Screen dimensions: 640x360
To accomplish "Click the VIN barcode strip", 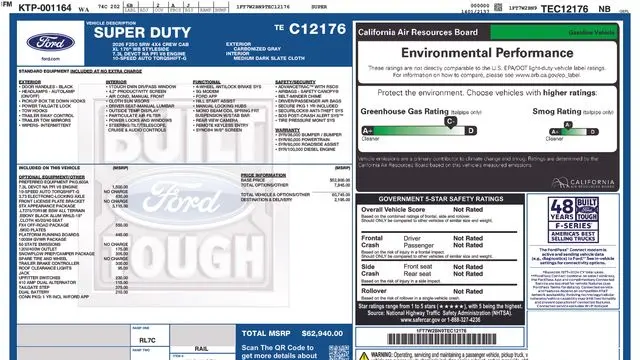I will (442, 339).
